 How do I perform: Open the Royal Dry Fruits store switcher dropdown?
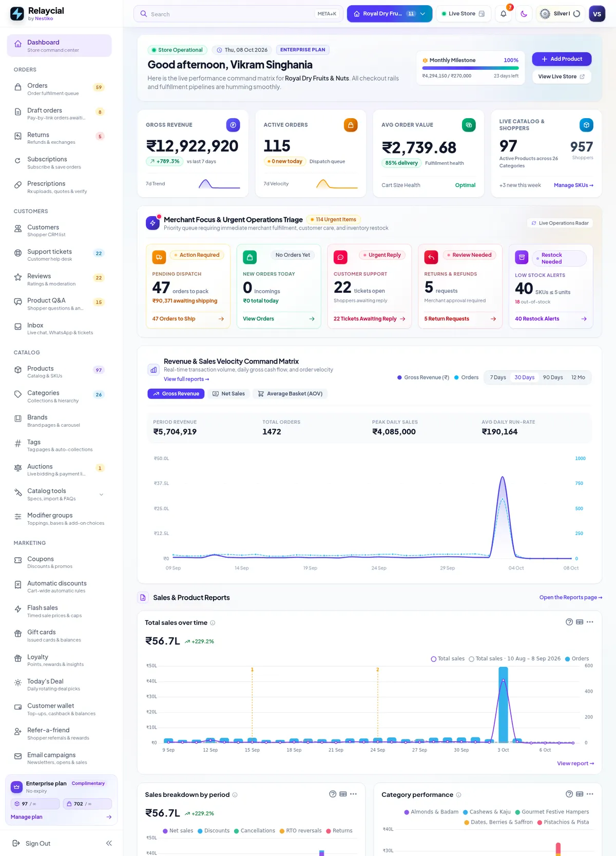click(390, 14)
